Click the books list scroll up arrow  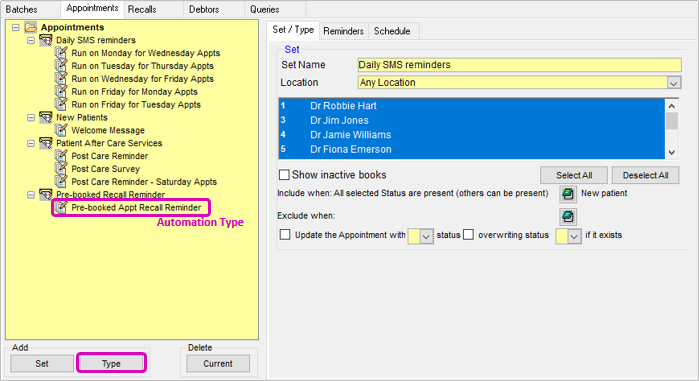[x=672, y=106]
